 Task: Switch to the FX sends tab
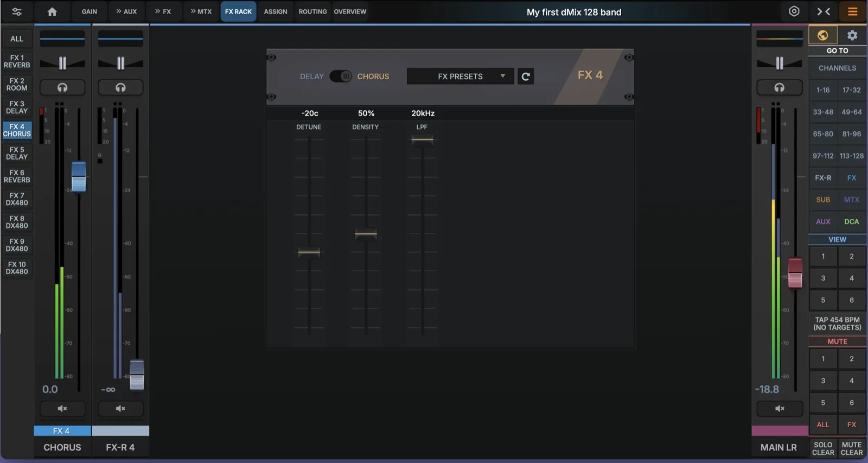pos(163,11)
